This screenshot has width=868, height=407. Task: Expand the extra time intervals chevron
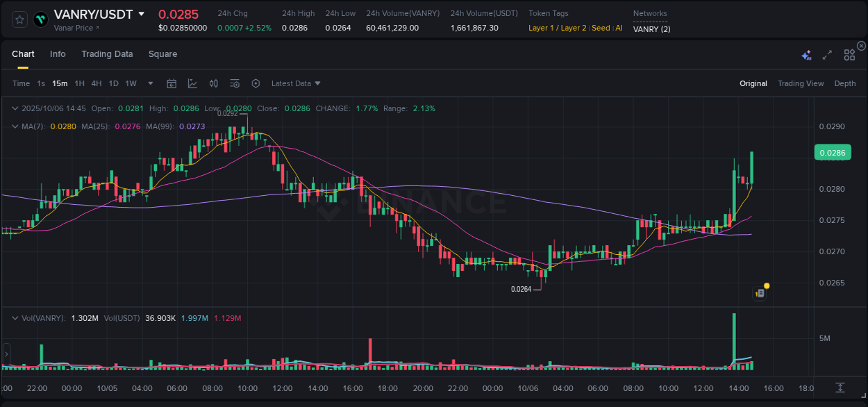[149, 83]
